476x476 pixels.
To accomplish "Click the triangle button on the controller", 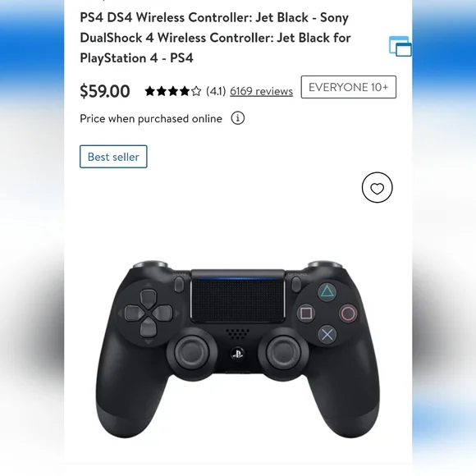I will click(327, 291).
